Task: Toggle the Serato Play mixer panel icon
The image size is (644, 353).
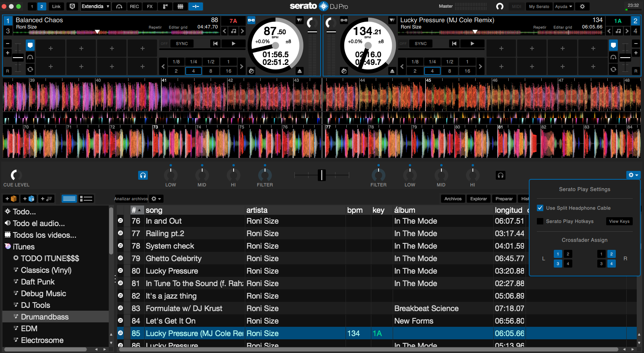Action: coord(196,6)
